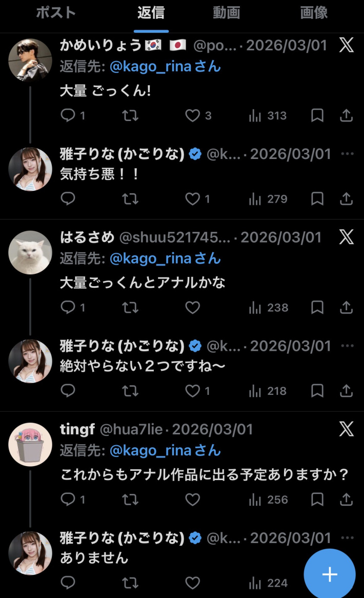Viewport: 364px width, 598px height.
Task: Share tingf's reply via the share icon
Action: pos(347,500)
